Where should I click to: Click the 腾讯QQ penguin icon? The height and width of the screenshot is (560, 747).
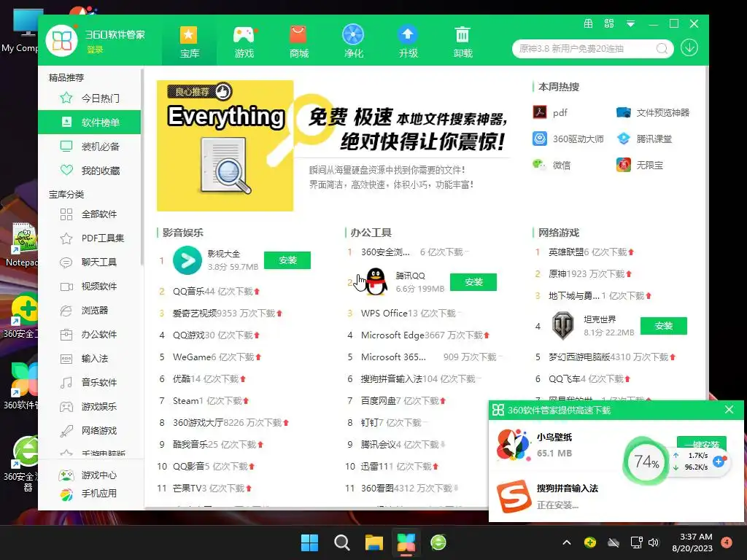tap(376, 282)
